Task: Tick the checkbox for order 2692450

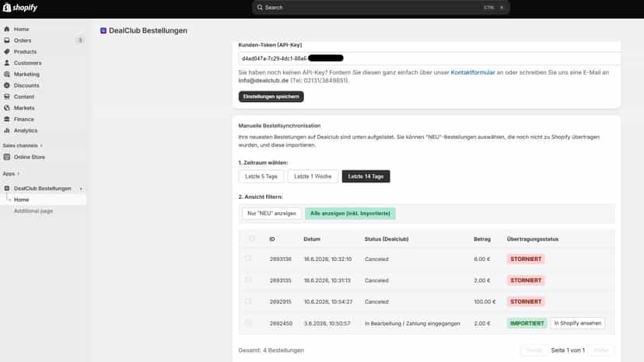Action: point(247,322)
